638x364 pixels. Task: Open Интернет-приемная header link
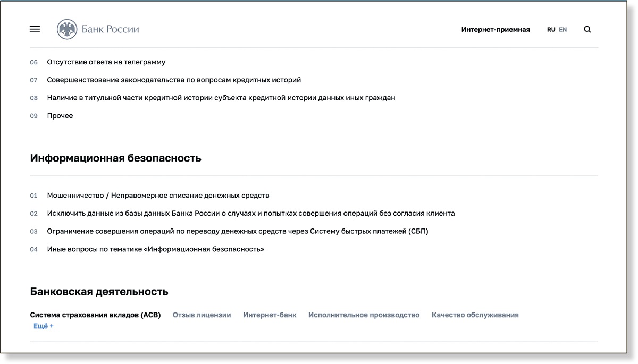tap(496, 30)
